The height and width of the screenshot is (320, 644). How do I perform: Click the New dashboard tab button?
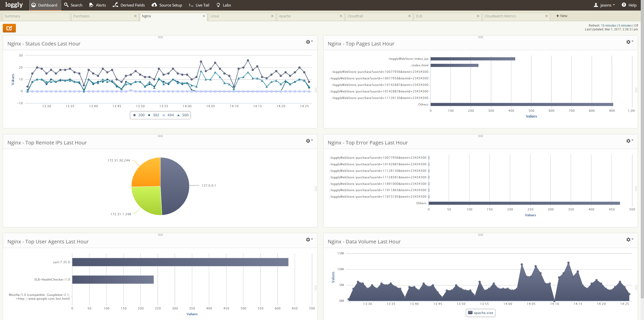562,16
